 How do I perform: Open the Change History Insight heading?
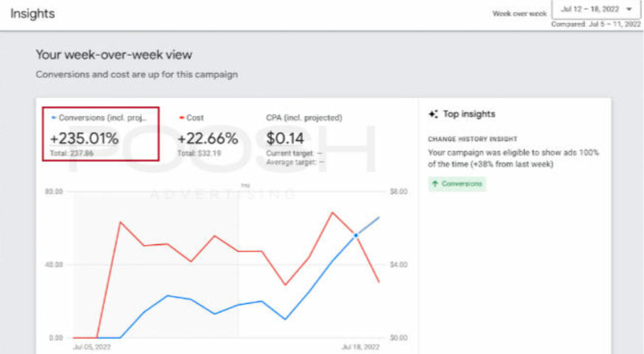(x=472, y=139)
